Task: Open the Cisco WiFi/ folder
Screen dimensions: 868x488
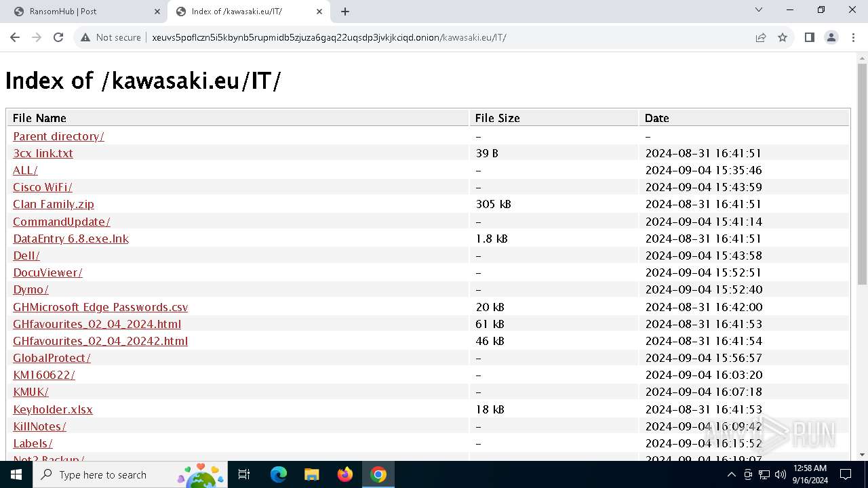Action: (x=43, y=187)
